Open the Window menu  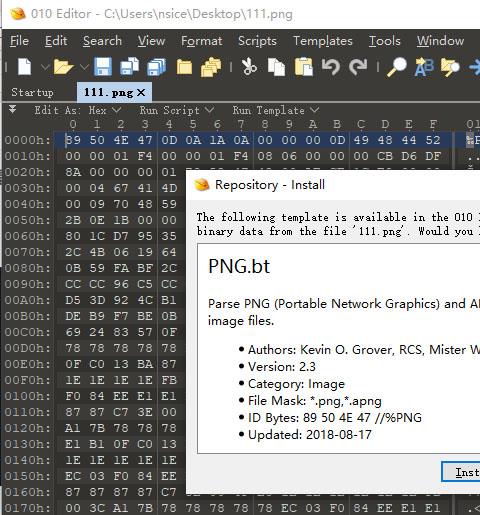[x=440, y=41]
